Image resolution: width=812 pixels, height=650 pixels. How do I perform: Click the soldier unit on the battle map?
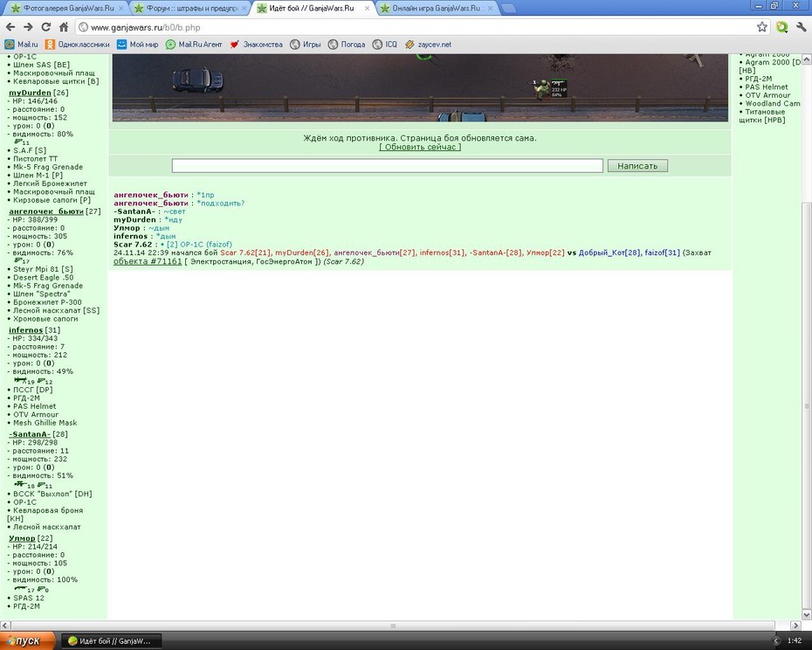[542, 89]
